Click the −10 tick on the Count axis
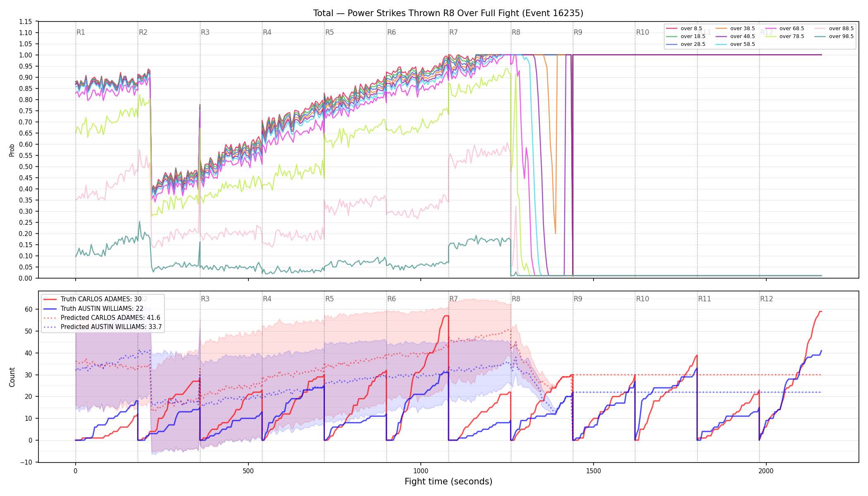 [26, 462]
